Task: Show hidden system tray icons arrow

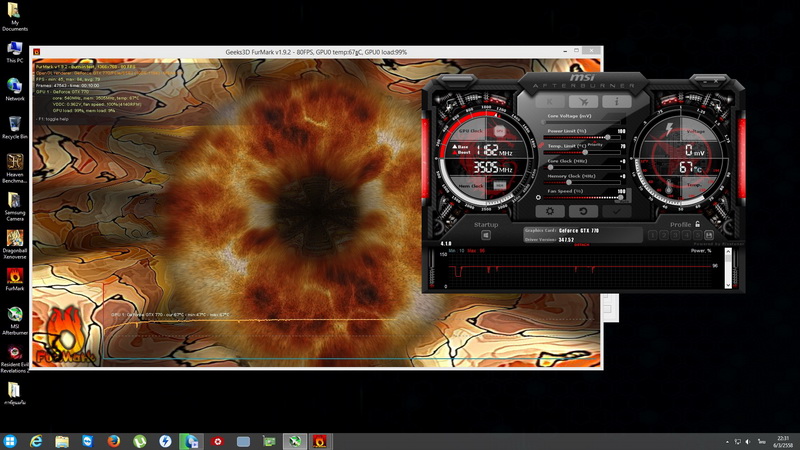Action: pos(727,442)
